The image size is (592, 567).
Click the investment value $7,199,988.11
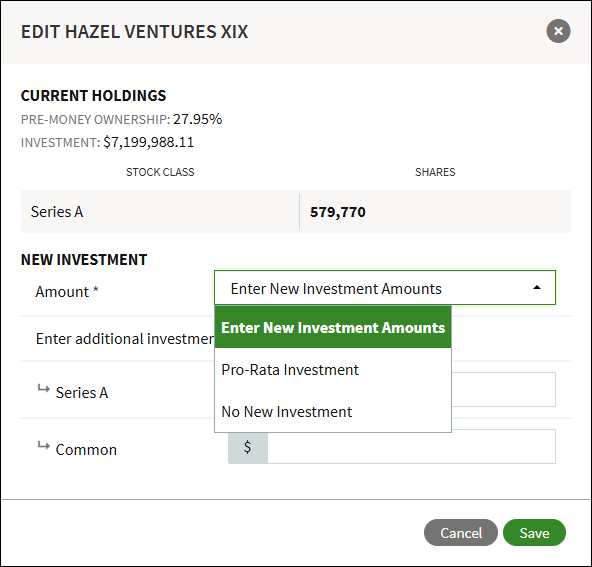[149, 142]
